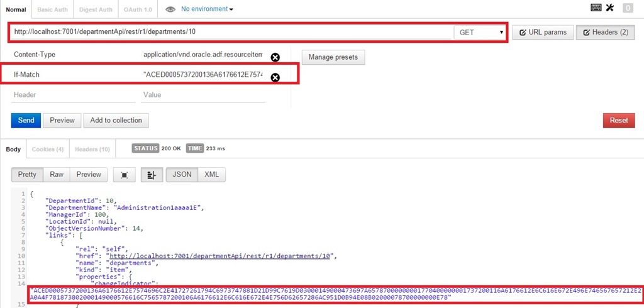Click the keyboard shortcuts icon
This screenshot has width=644, height=308.
tap(596, 8)
